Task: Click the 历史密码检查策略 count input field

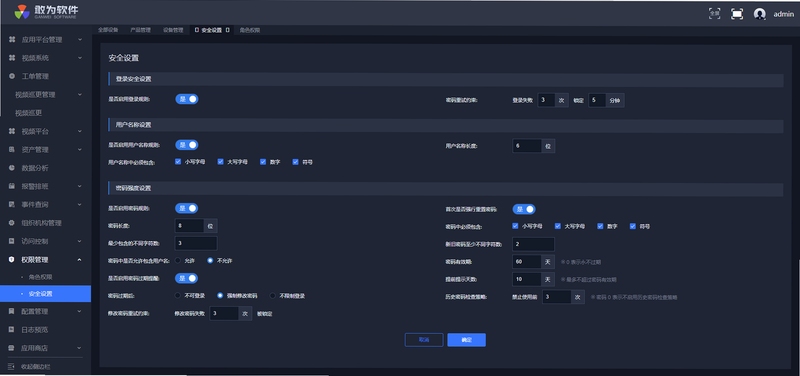Action: [x=557, y=296]
